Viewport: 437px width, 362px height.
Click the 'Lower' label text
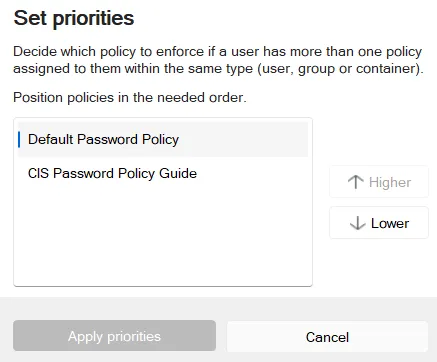click(390, 223)
